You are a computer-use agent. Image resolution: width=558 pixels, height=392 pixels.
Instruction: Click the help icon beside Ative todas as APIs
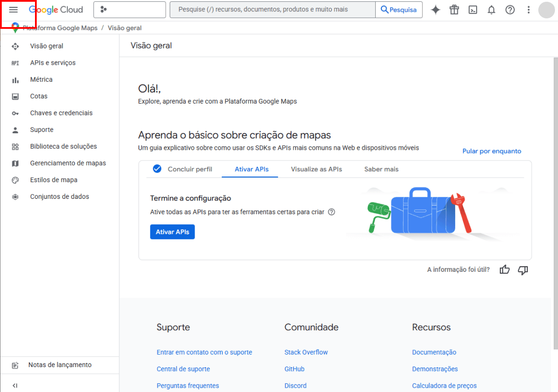(331, 212)
